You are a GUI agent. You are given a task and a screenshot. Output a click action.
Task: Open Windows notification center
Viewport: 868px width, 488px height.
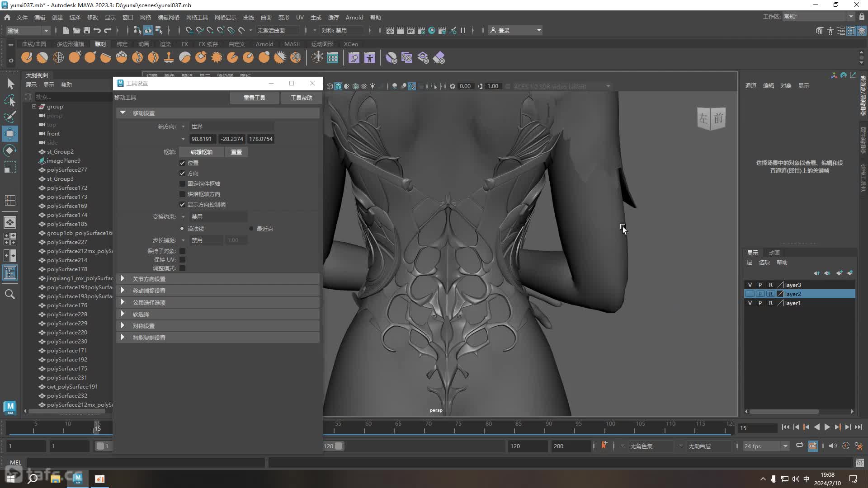tap(853, 479)
